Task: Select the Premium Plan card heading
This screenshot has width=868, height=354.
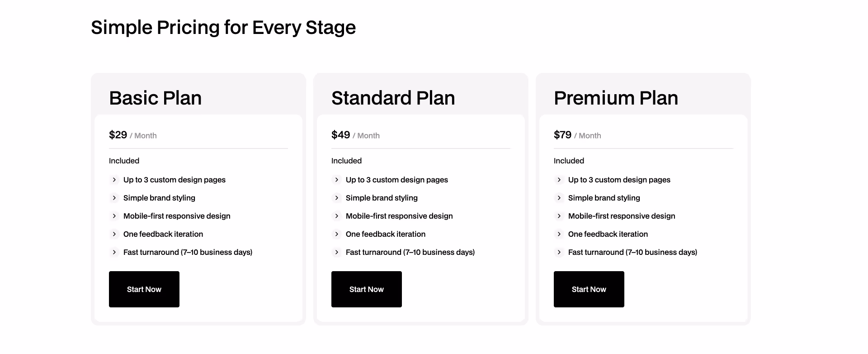Action: click(616, 98)
